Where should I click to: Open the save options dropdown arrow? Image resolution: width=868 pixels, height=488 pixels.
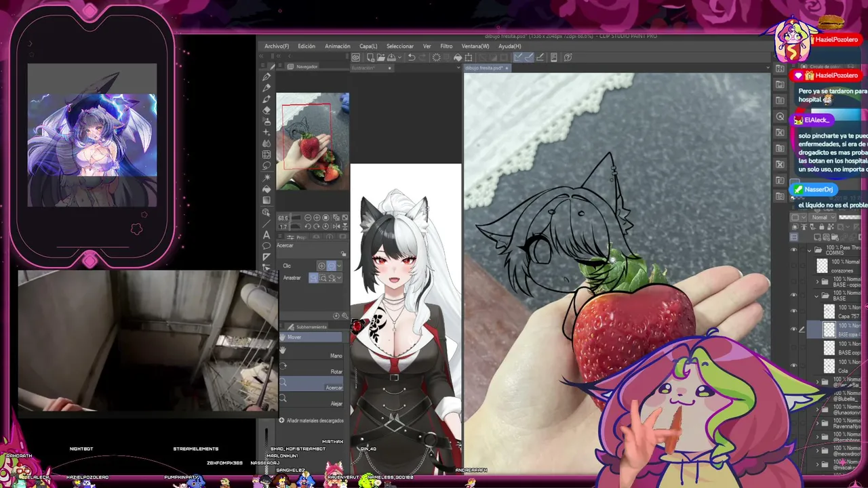coord(399,58)
